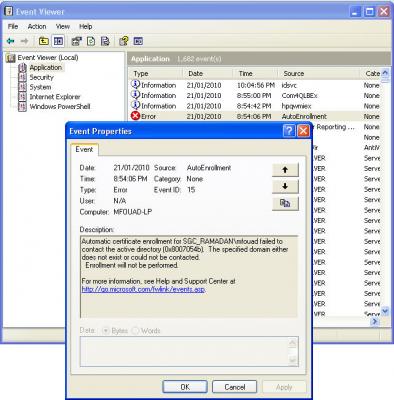Screen dimensions: 394x400
Task: Toggle the Show/Hide Console Tree icon
Action: point(58,41)
